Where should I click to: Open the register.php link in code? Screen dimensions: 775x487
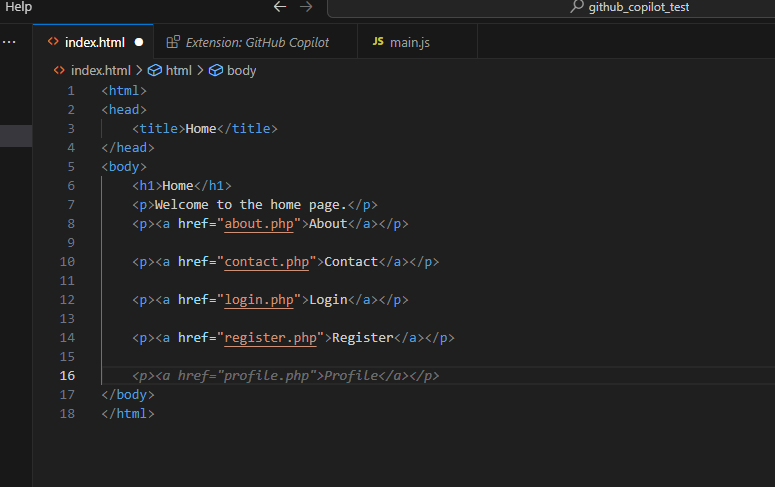(x=270, y=338)
